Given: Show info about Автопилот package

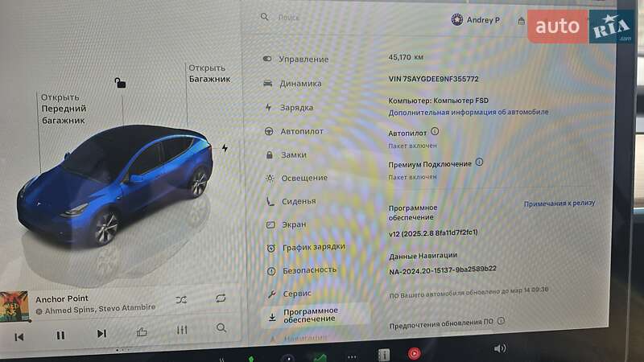Looking at the screenshot, I should tap(435, 131).
